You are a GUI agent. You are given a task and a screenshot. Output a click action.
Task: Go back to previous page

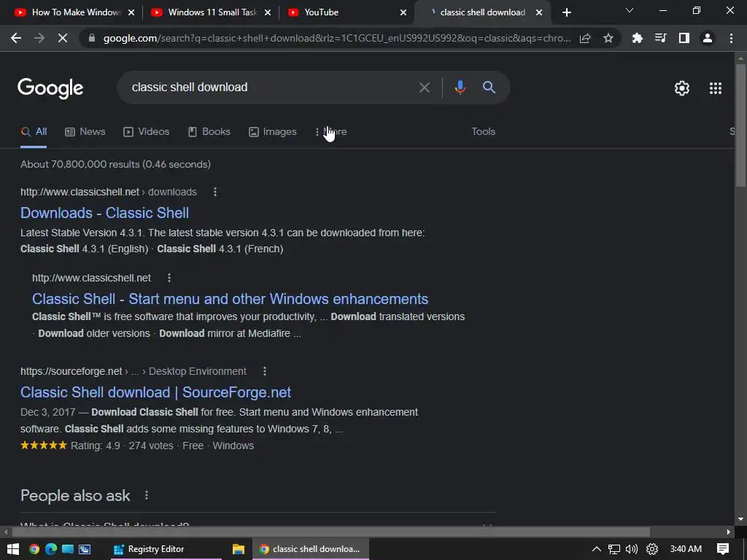[16, 38]
